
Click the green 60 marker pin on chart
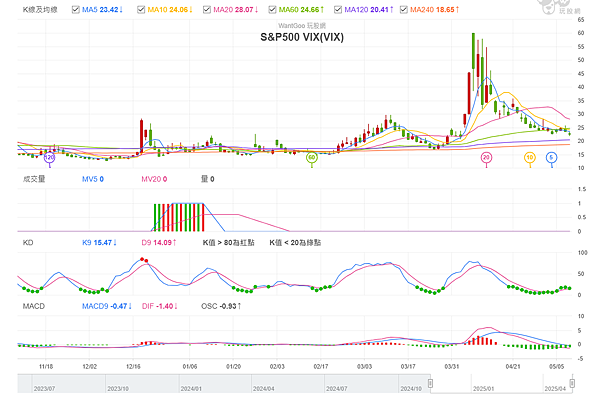pos(312,157)
